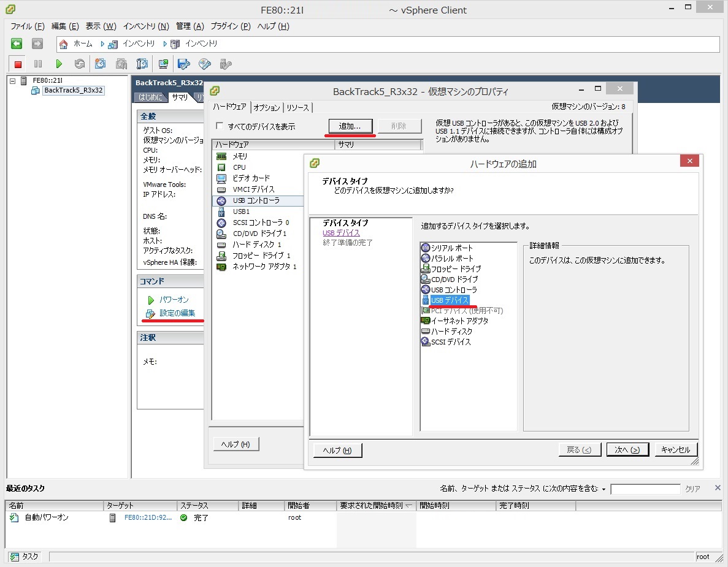Viewport: 728px width, 567px height.
Task: Select ビデオ カード row in hardware list
Action: [x=258, y=178]
